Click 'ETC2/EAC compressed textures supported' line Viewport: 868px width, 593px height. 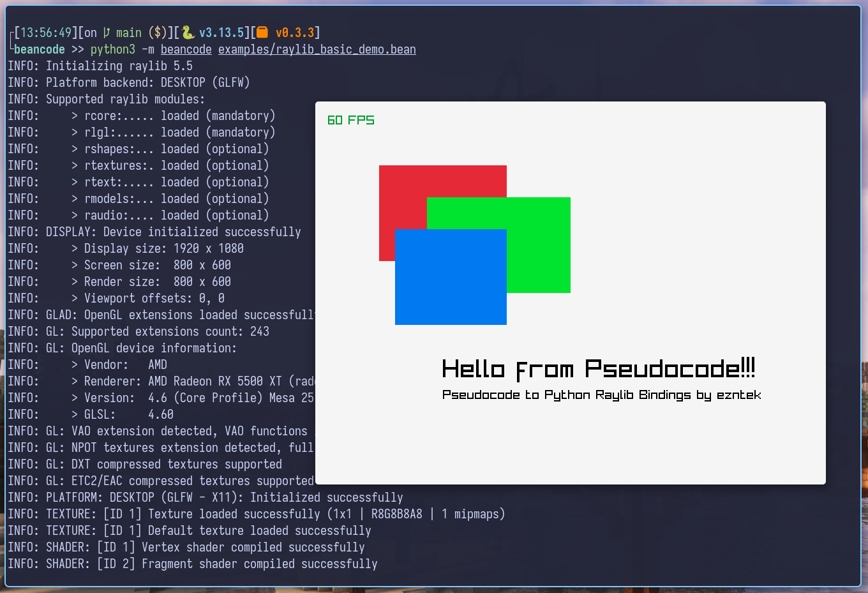click(161, 481)
